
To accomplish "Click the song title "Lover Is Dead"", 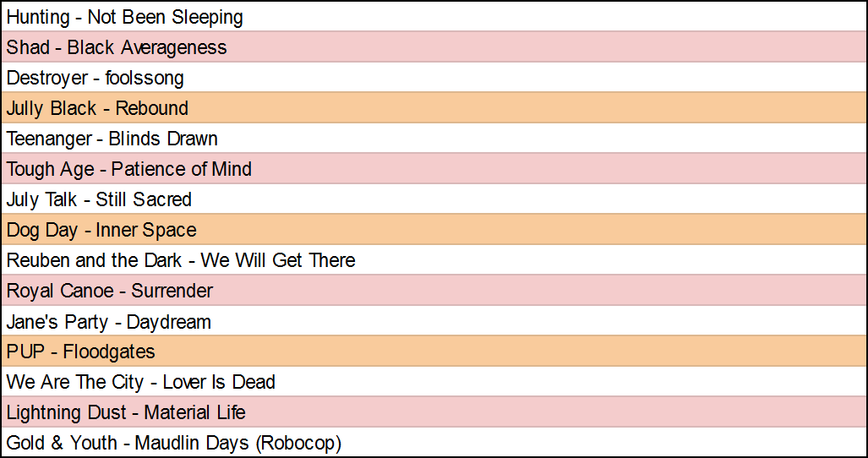I will (219, 382).
